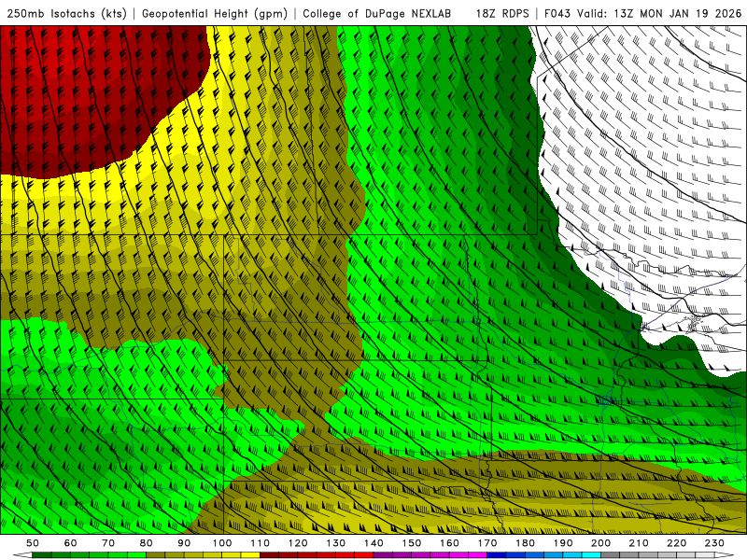
Task: Click the legend value 180
Action: click(x=525, y=543)
